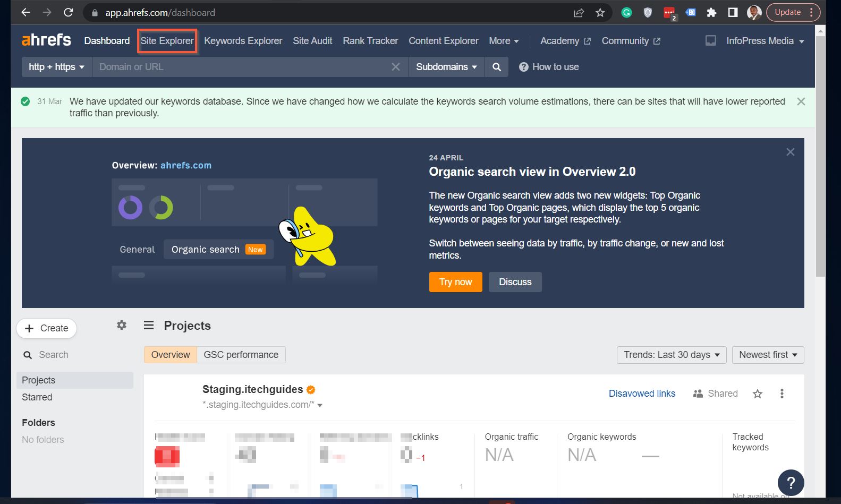Dismiss the keywords database update notice
The image size is (841, 504).
(x=801, y=101)
